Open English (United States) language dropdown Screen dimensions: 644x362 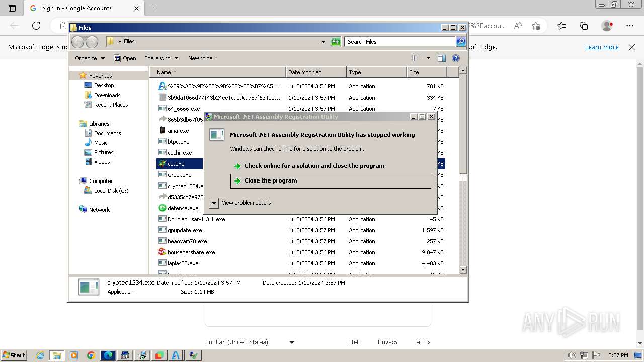(250, 342)
